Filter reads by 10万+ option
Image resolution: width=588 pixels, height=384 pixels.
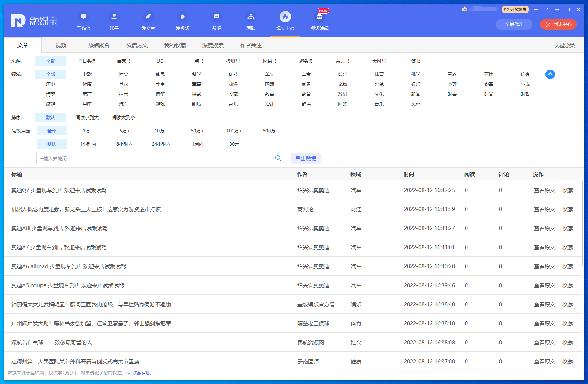[x=161, y=131]
